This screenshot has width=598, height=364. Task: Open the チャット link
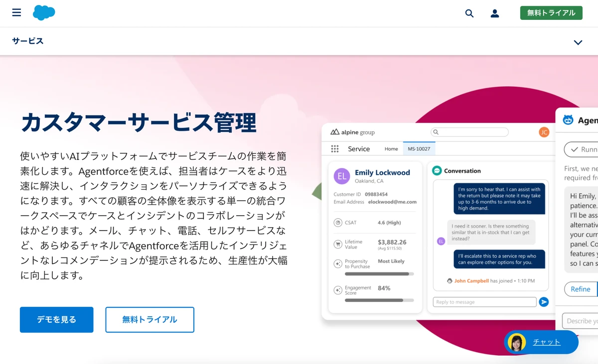click(x=547, y=342)
